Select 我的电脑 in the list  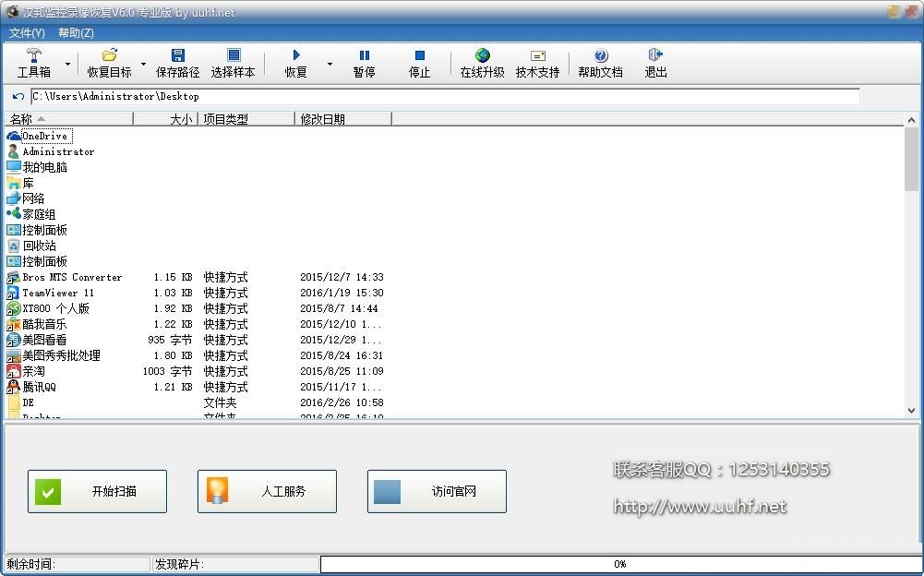tap(45, 167)
